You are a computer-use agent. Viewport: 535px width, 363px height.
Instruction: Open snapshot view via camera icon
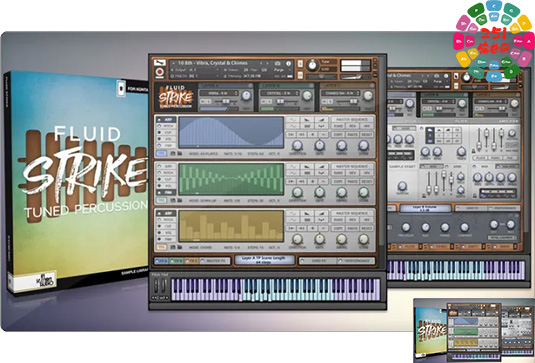click(277, 63)
